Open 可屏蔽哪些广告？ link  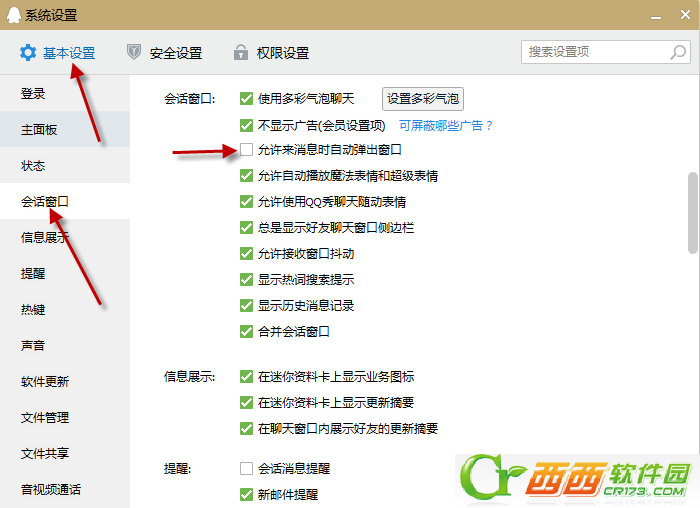pos(446,125)
